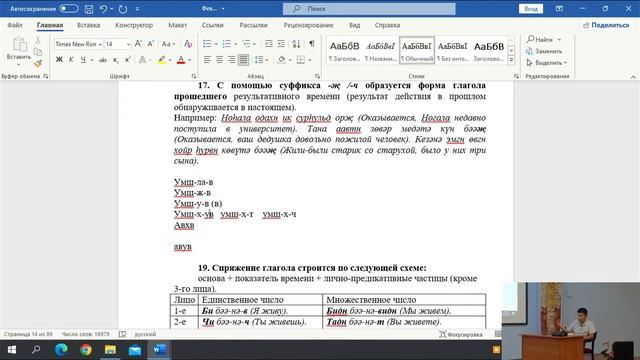Switch to the Конструктор tab
The height and width of the screenshot is (360, 640).
(x=134, y=25)
